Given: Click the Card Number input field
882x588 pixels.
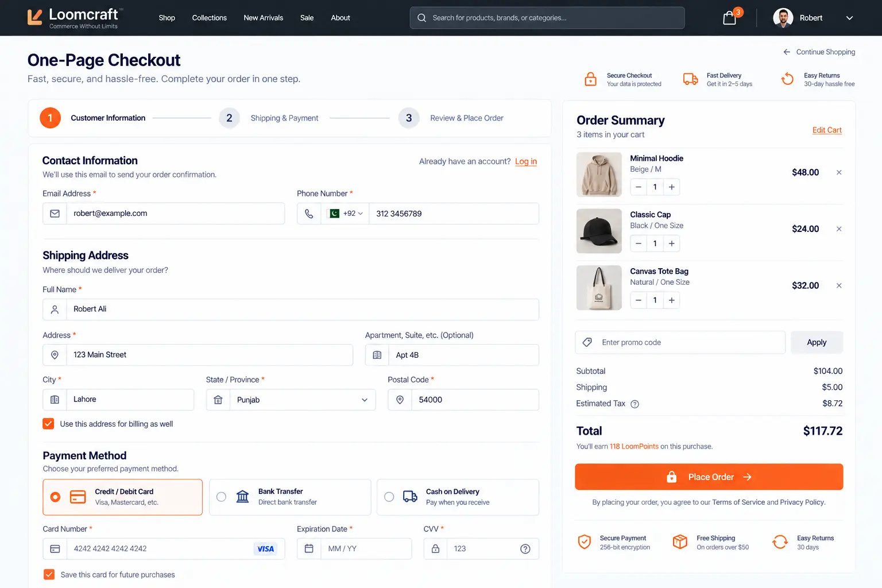Looking at the screenshot, I should 164,549.
